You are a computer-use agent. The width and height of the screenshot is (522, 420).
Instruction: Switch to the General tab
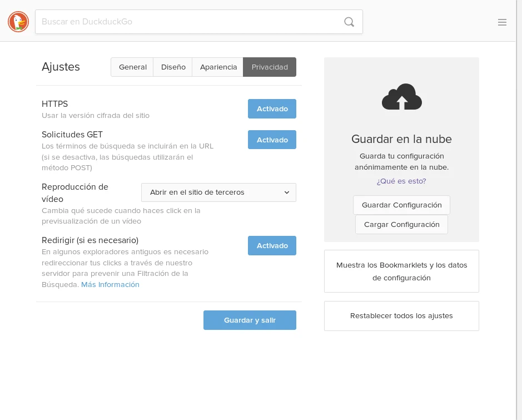132,67
